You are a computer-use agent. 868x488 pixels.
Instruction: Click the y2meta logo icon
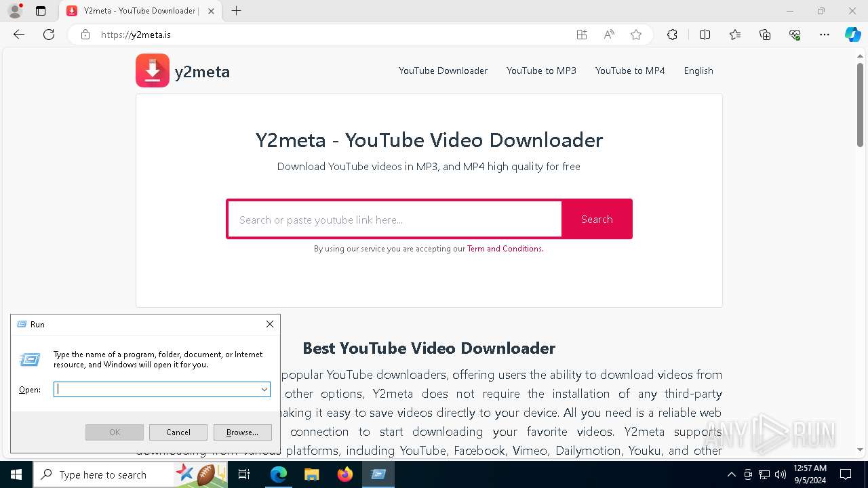pos(153,70)
